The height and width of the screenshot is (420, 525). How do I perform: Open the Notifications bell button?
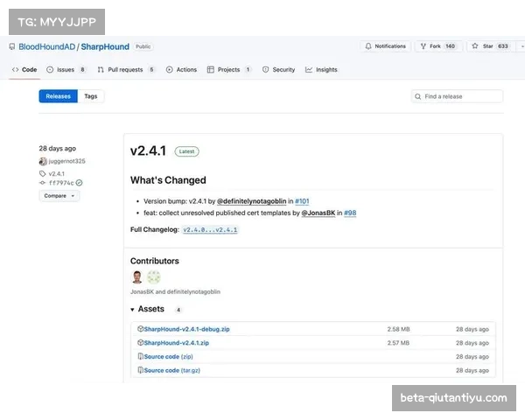click(385, 46)
